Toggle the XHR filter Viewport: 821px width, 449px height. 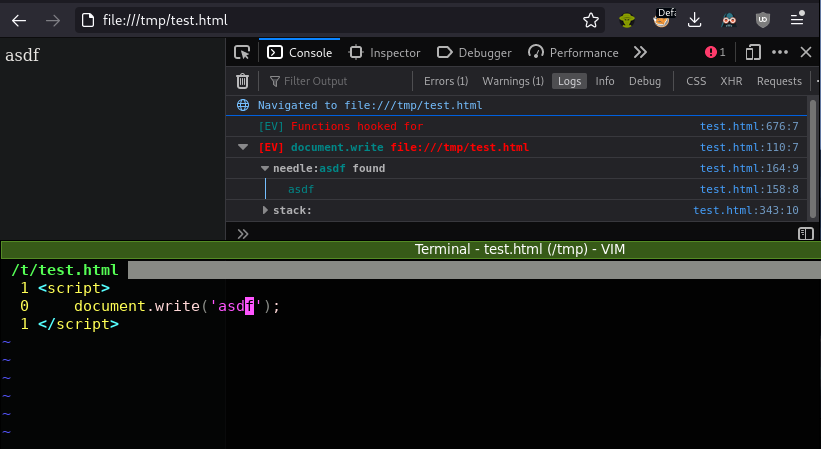pyautogui.click(x=731, y=81)
